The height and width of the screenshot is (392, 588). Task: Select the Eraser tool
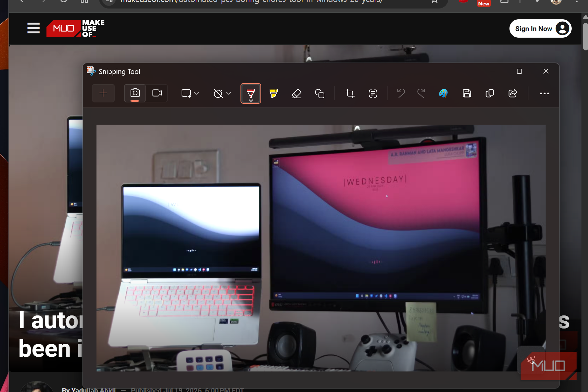(296, 94)
